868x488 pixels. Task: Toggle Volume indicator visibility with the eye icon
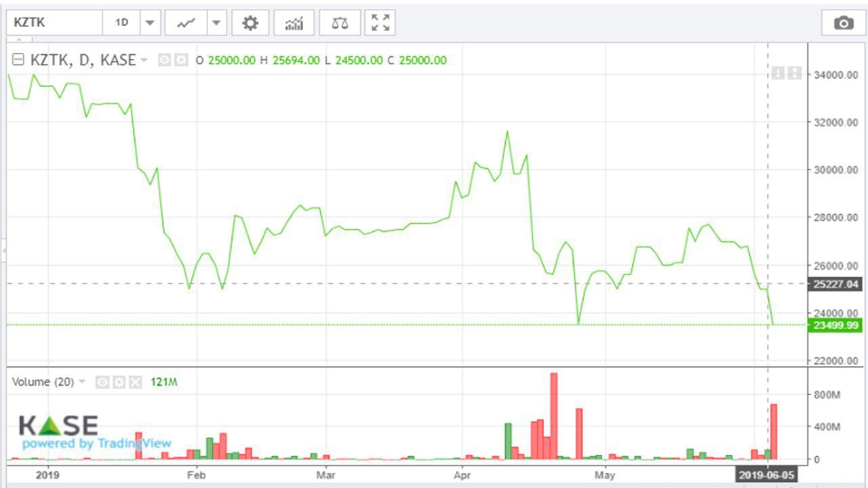pos(102,382)
